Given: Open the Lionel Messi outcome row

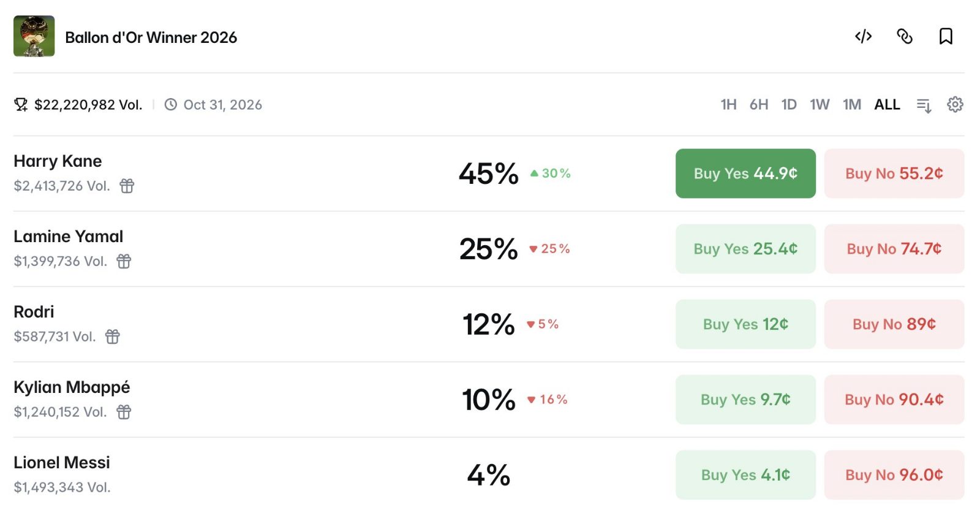Looking at the screenshot, I should tap(489, 474).
